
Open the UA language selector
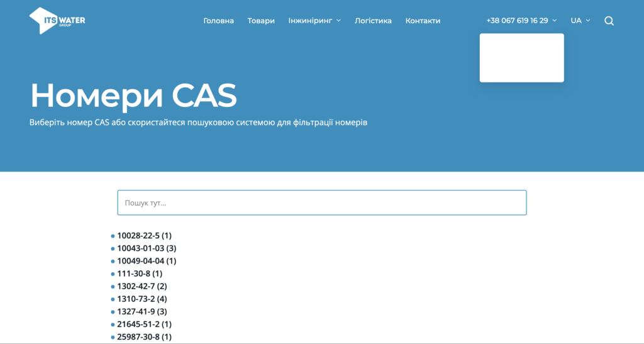click(580, 21)
